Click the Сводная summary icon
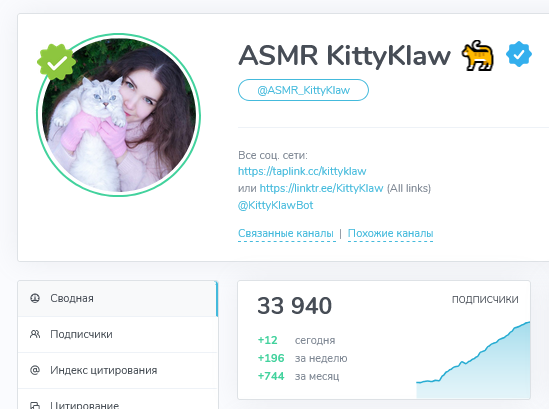The width and height of the screenshot is (549, 409). click(35, 298)
